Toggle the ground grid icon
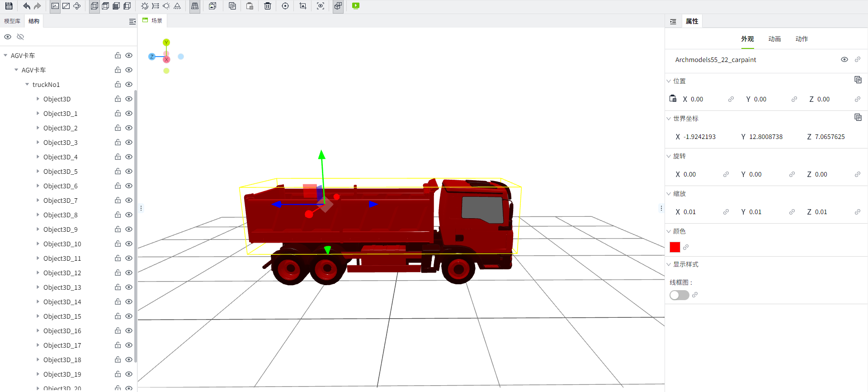The width and height of the screenshot is (868, 392). click(195, 6)
